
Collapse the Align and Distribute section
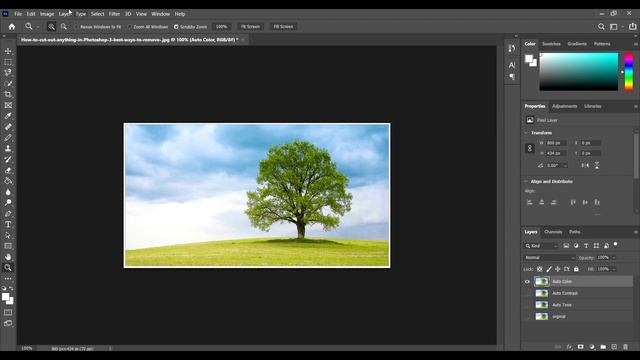pos(526,181)
